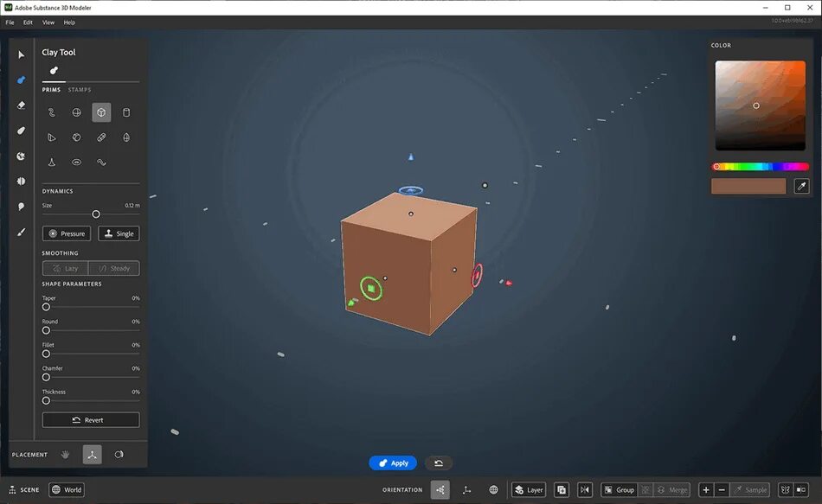Select the cone primitive
This screenshot has width=822, height=504.
pos(51,163)
